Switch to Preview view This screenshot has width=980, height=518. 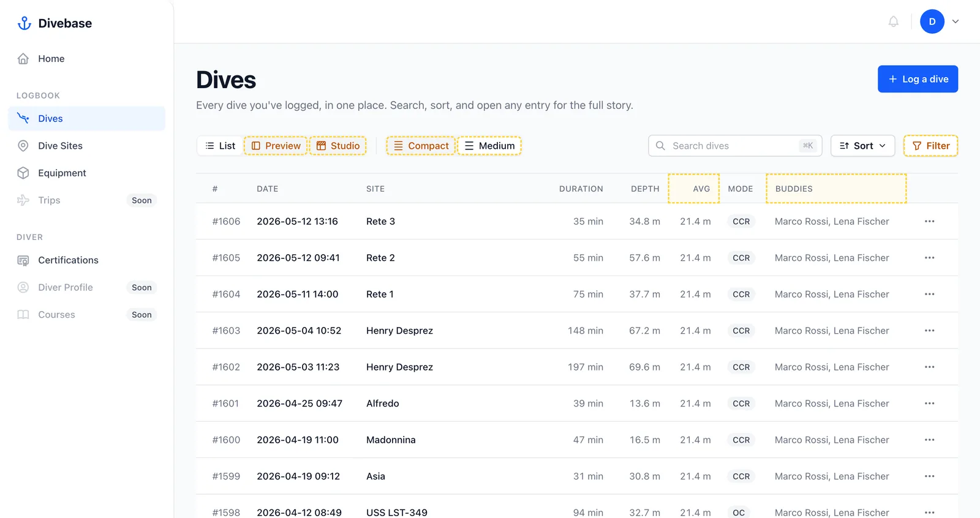tap(276, 146)
